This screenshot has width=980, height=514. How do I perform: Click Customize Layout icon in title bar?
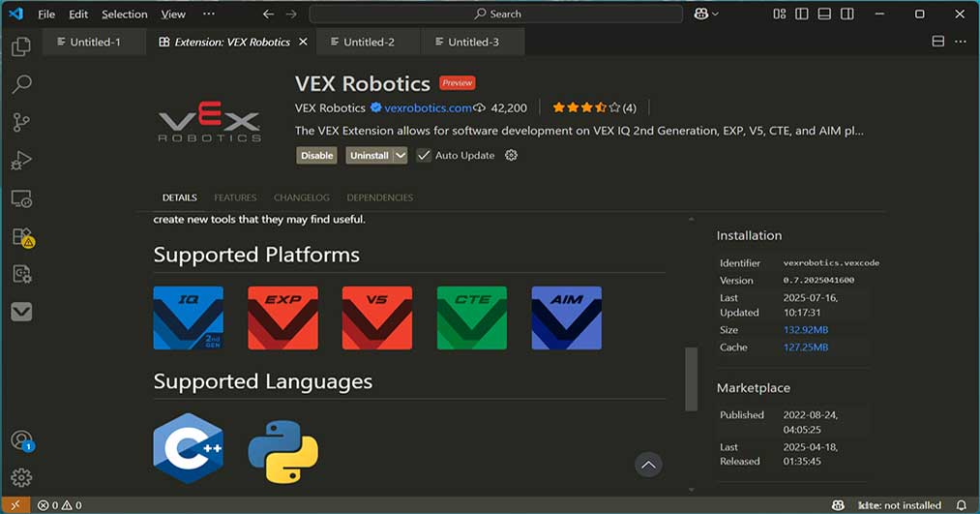pyautogui.click(x=780, y=14)
